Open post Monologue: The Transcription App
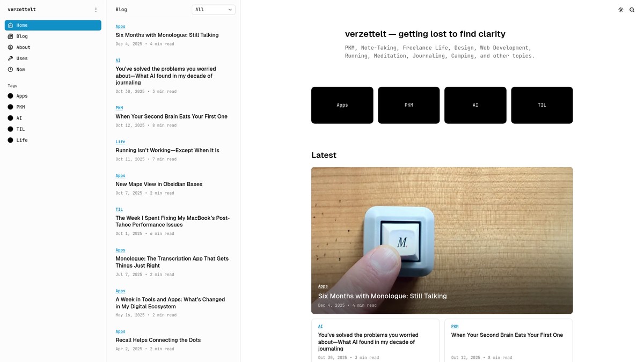The width and height of the screenshot is (644, 362). pyautogui.click(x=172, y=262)
